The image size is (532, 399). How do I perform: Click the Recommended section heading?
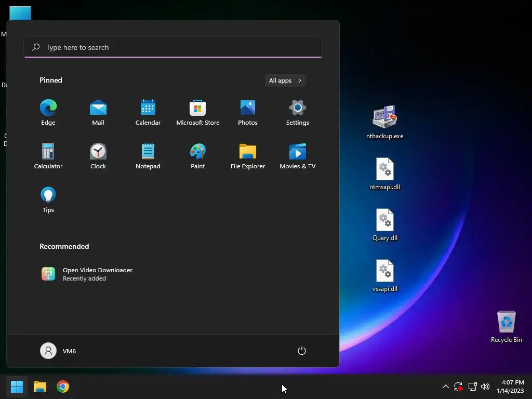tap(64, 246)
